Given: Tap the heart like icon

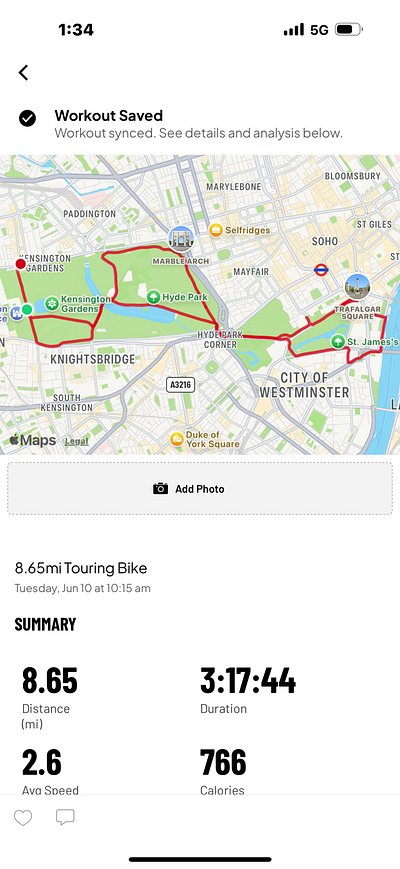Looking at the screenshot, I should (x=23, y=817).
